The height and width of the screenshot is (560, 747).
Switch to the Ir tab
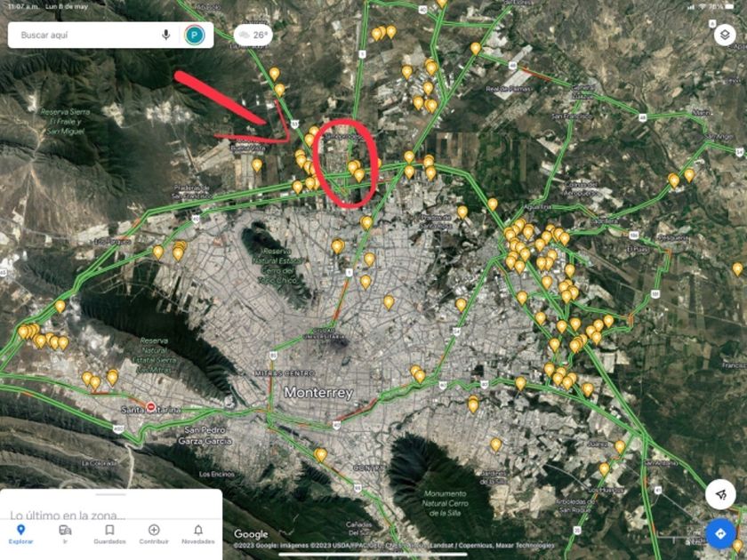coord(65,535)
